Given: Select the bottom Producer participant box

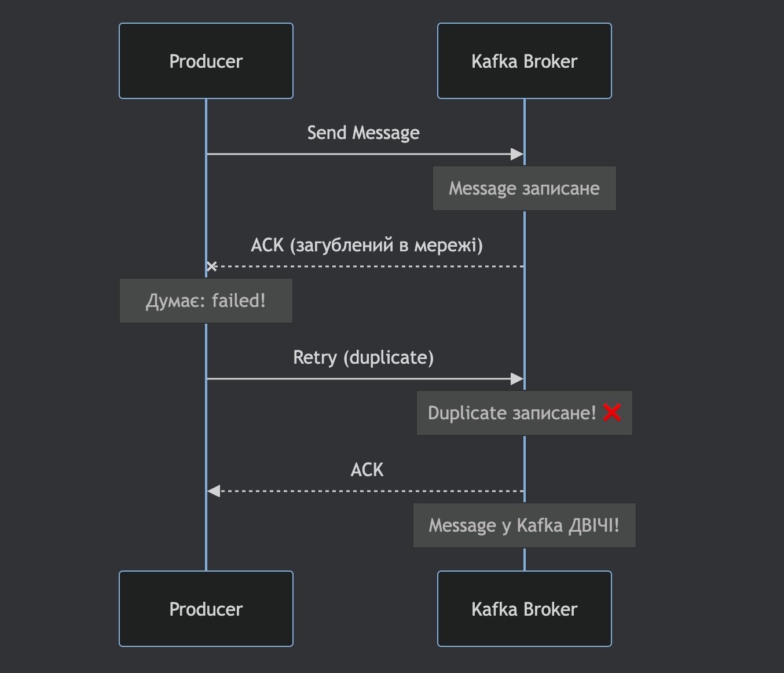Looking at the screenshot, I should [x=206, y=609].
